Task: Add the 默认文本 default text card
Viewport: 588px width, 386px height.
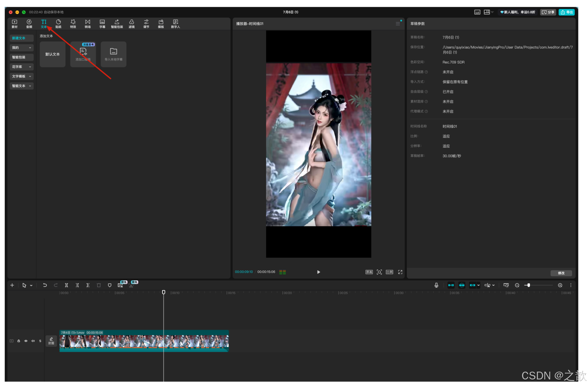Action: 52,54
